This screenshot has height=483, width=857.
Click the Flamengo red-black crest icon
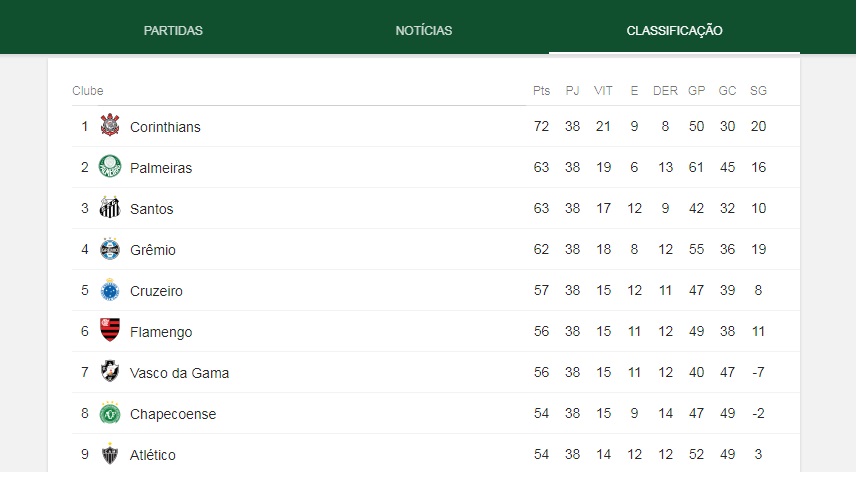[110, 330]
